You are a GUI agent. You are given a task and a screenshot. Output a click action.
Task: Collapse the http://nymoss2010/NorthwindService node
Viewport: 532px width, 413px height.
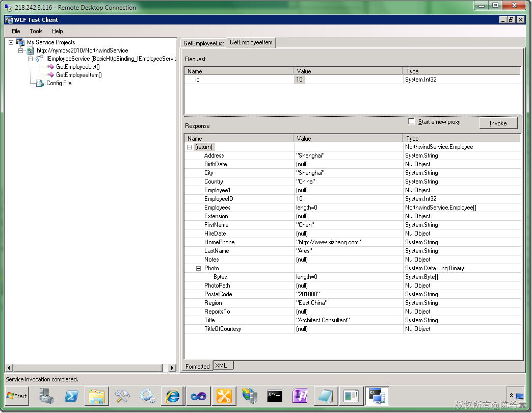[21, 50]
